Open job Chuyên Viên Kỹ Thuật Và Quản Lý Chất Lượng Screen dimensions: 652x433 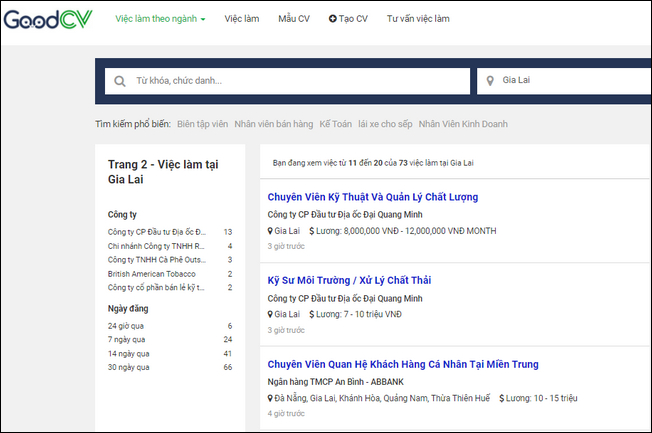[373, 197]
